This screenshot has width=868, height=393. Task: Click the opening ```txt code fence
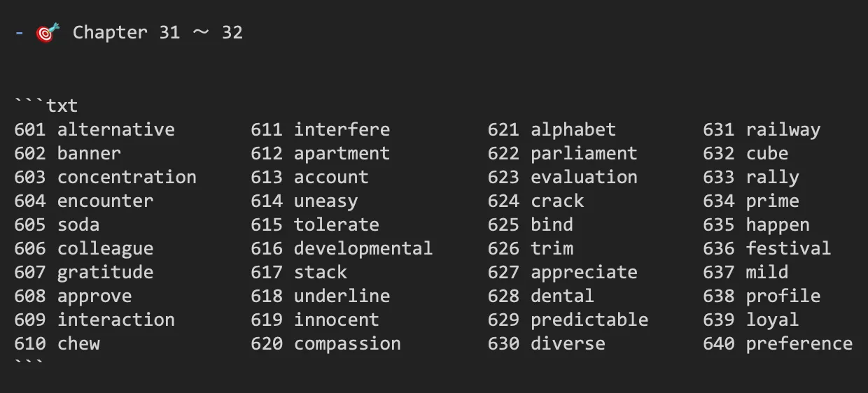click(x=46, y=106)
